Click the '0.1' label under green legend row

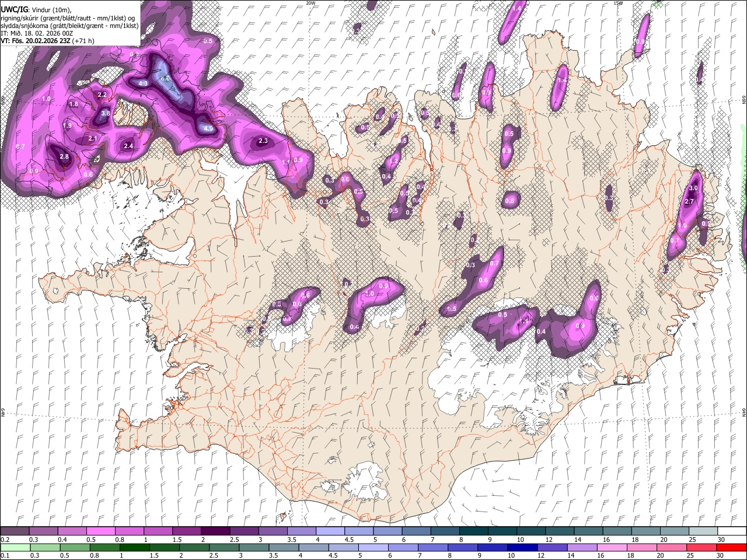coord(5,555)
